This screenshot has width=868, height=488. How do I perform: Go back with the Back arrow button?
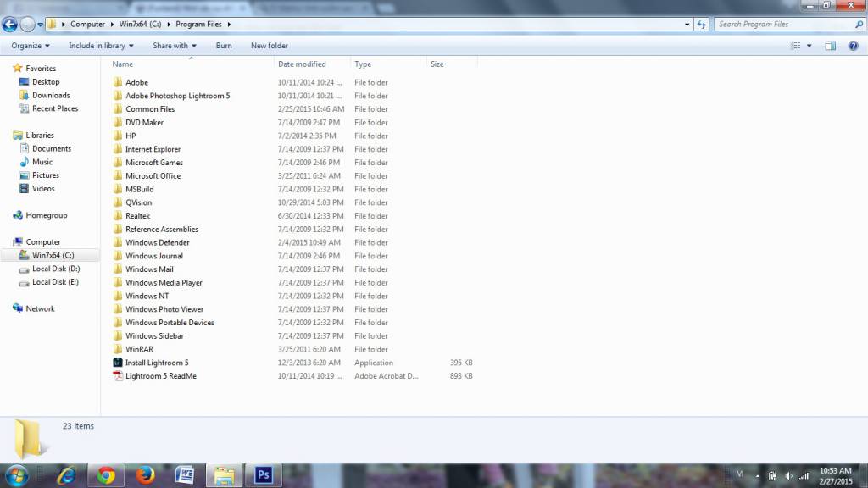[x=9, y=25]
